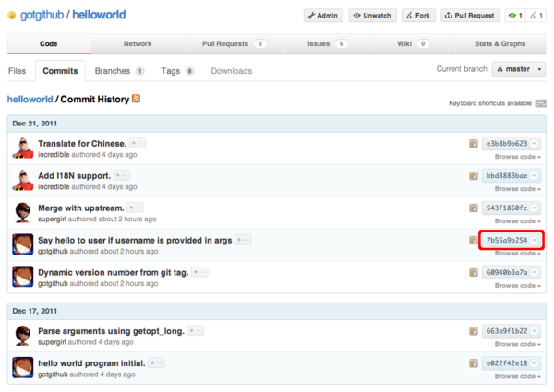
Task: Open the Tags subtab
Action: (x=177, y=71)
